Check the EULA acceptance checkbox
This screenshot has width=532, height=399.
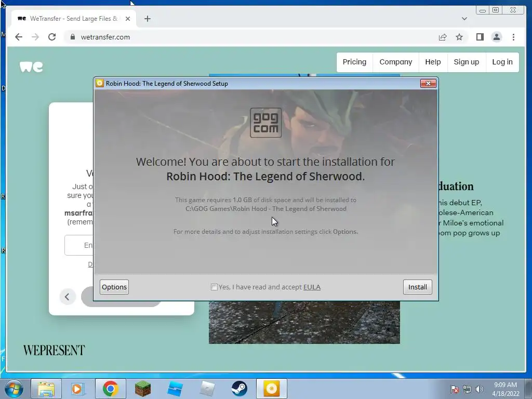point(214,287)
